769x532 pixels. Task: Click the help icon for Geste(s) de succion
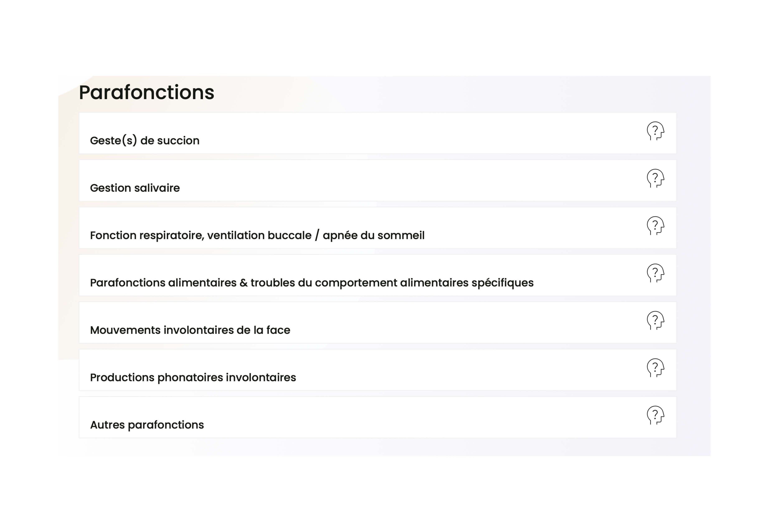click(x=655, y=131)
